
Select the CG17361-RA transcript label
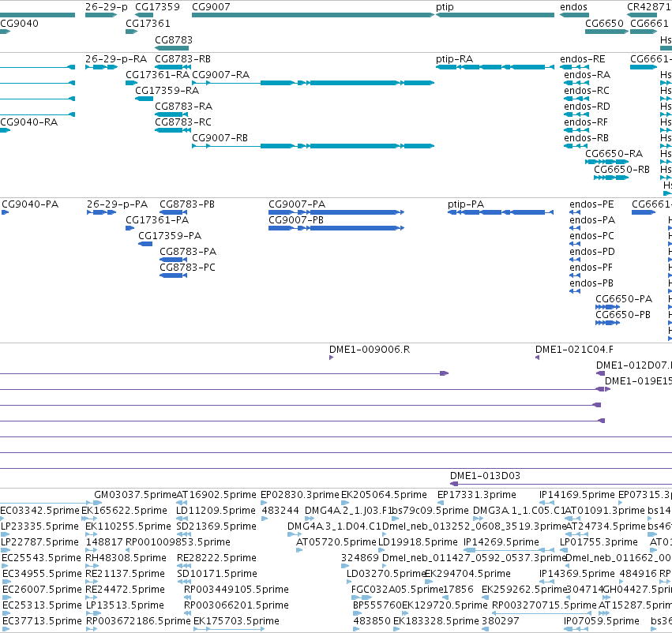[158, 75]
